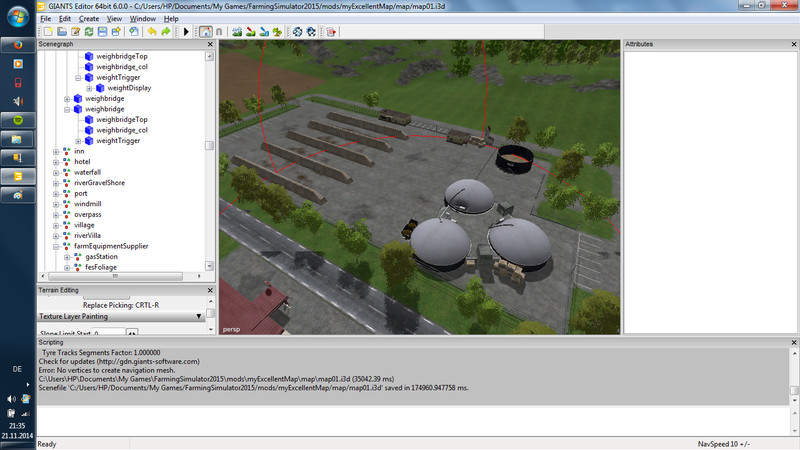Click the Redo green arrow icon

[165, 32]
